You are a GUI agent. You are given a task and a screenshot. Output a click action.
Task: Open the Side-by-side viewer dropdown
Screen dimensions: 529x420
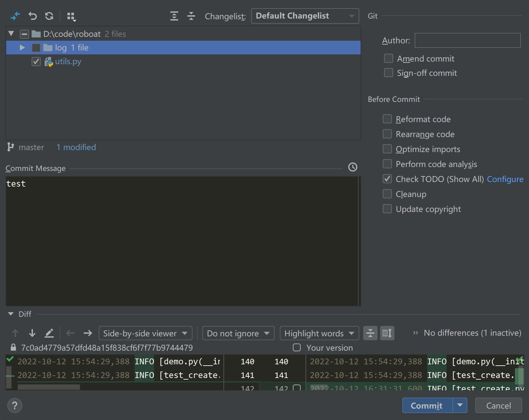click(x=145, y=333)
